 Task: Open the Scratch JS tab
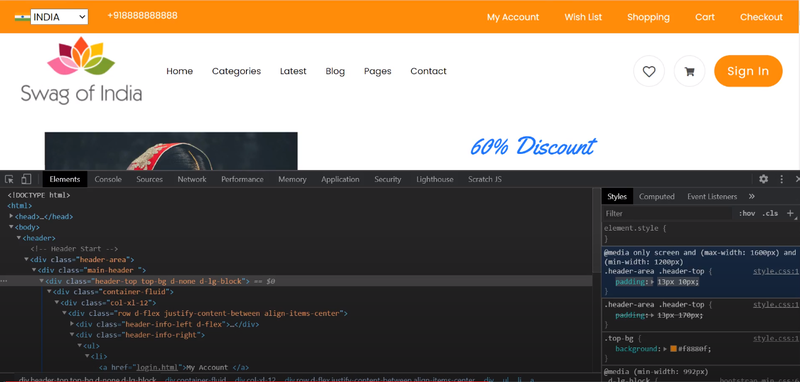[485, 179]
